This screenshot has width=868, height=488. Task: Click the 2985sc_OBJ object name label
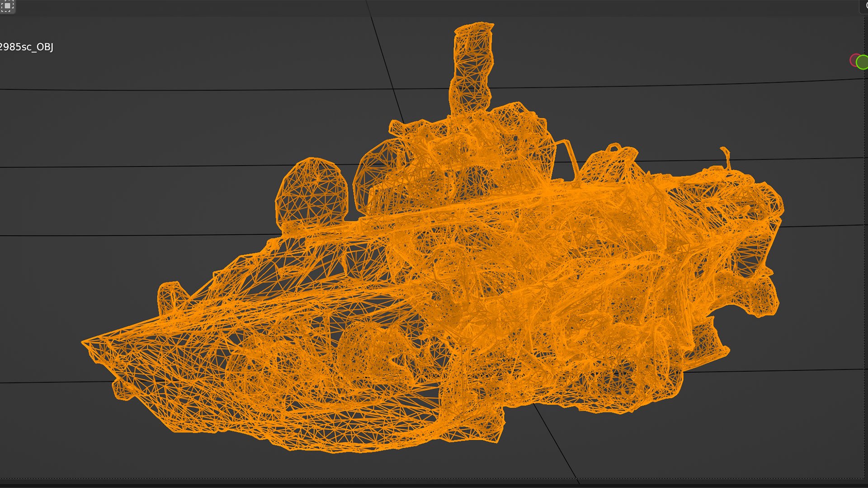pyautogui.click(x=26, y=47)
